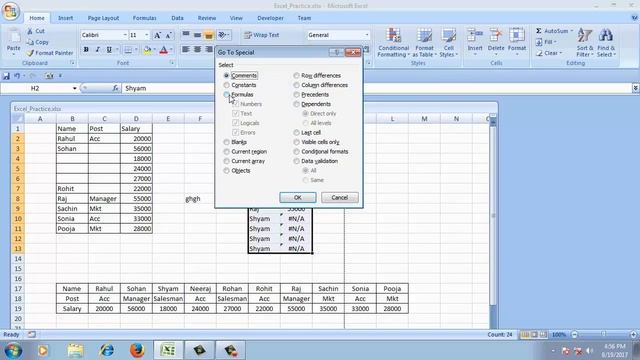
Task: Click the Undo arrow in quick access
Action: (17, 76)
